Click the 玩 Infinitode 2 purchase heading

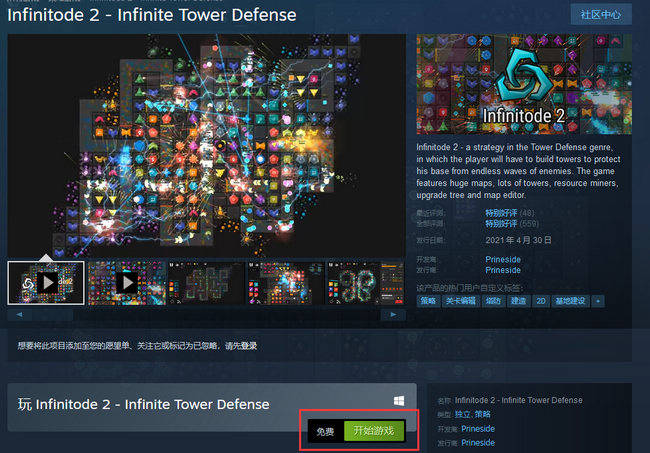143,405
